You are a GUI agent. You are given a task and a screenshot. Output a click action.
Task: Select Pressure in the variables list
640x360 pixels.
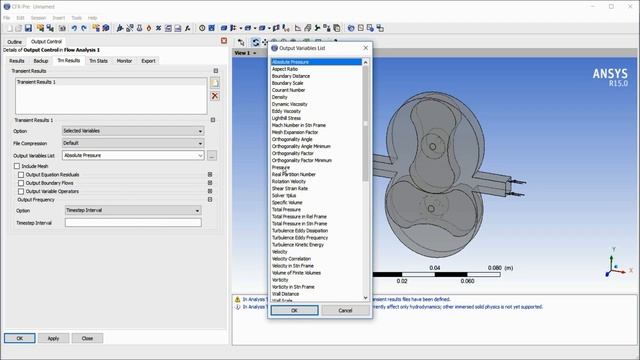coord(281,167)
